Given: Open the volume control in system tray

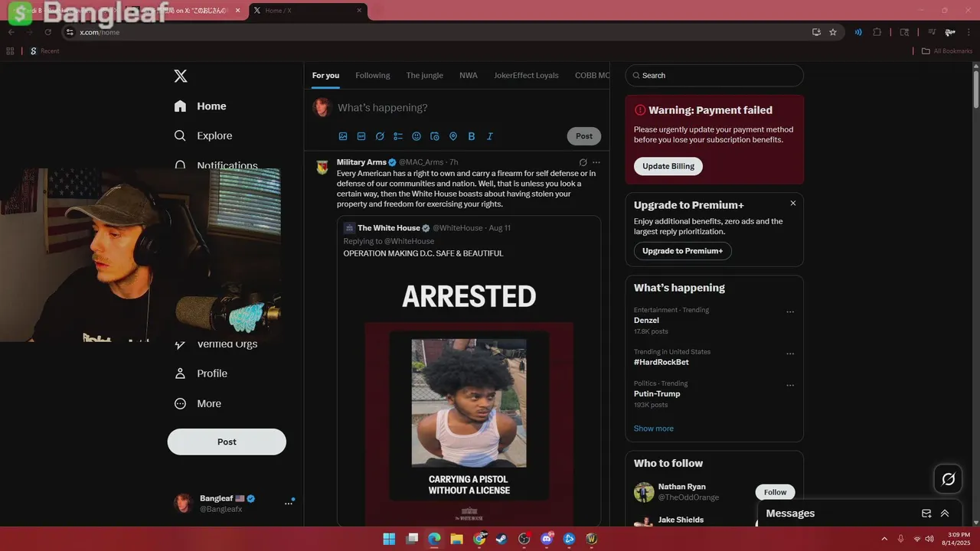Looking at the screenshot, I should pyautogui.click(x=929, y=539).
